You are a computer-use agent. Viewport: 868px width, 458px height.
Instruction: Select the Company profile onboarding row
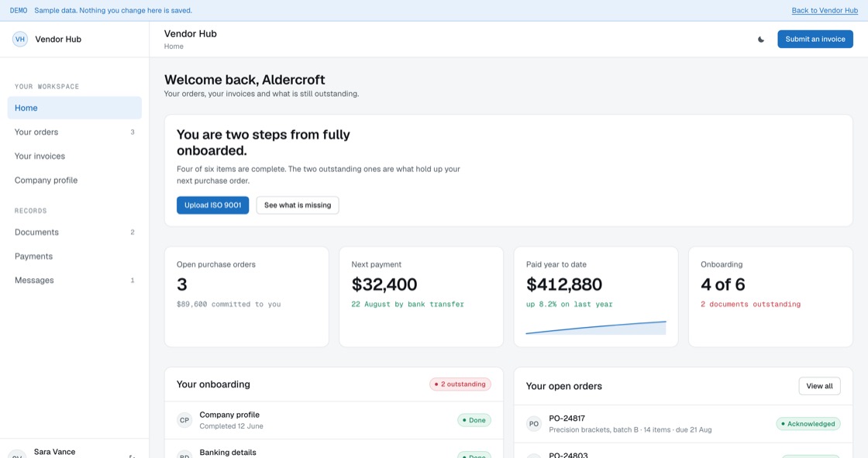(x=334, y=420)
